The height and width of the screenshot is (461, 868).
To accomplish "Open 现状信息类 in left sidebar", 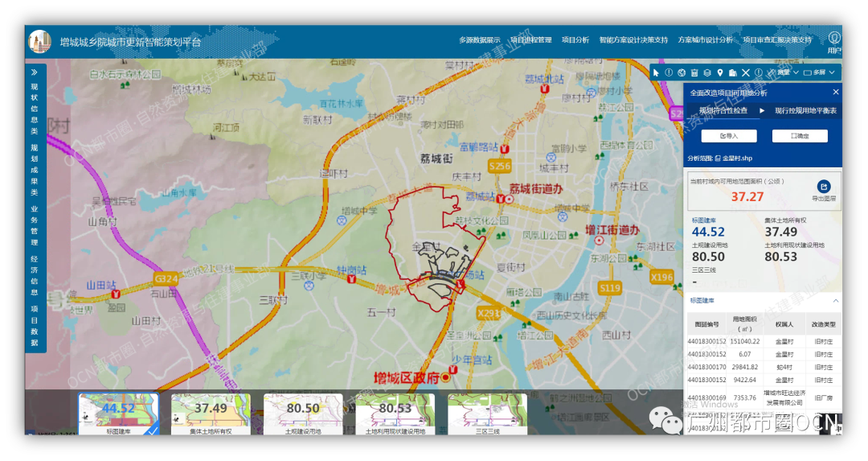I will [x=35, y=109].
